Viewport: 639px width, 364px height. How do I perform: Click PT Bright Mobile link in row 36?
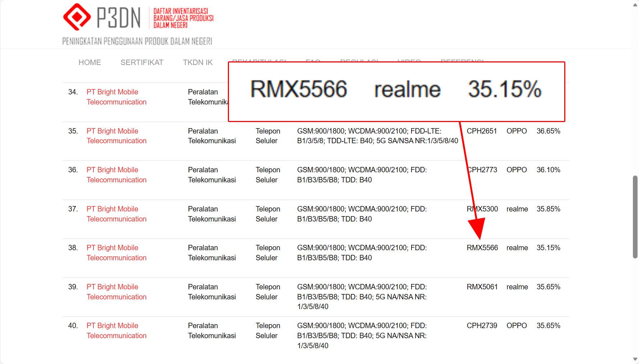click(x=116, y=175)
